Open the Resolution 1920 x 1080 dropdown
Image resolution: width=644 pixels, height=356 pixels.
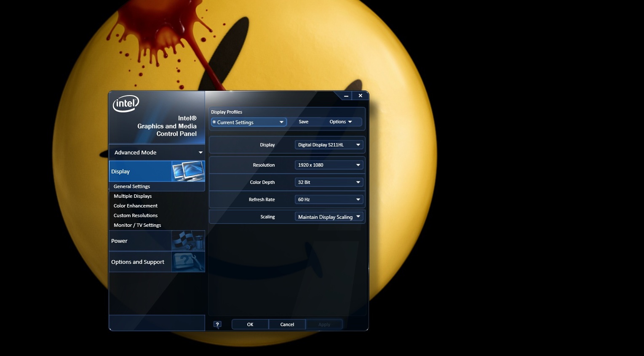coord(329,165)
